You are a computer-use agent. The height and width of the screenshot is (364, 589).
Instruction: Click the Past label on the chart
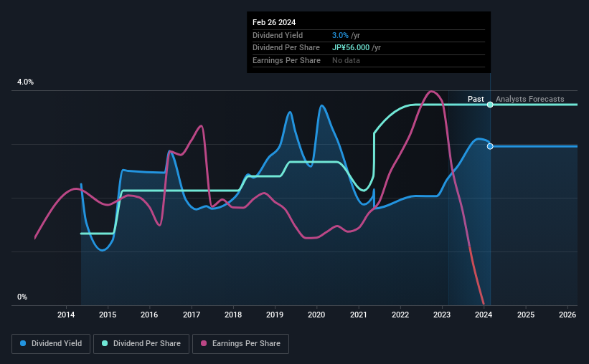pos(476,99)
